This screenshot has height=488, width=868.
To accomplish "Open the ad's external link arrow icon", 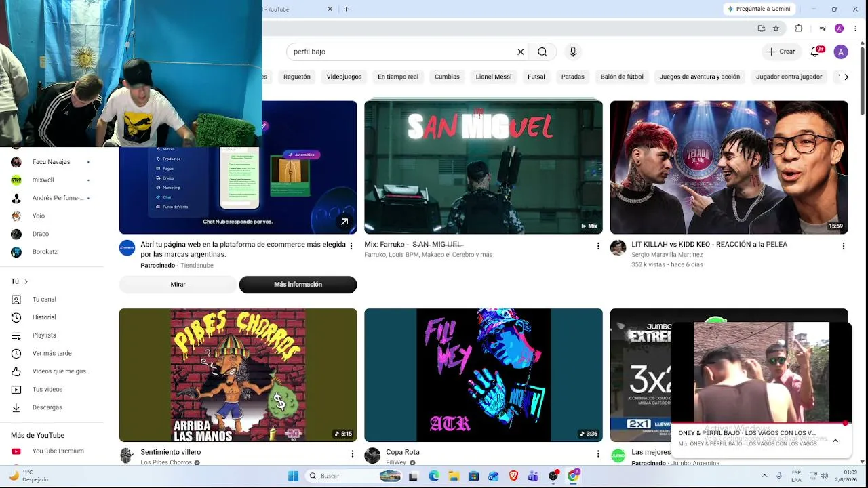I will point(344,222).
